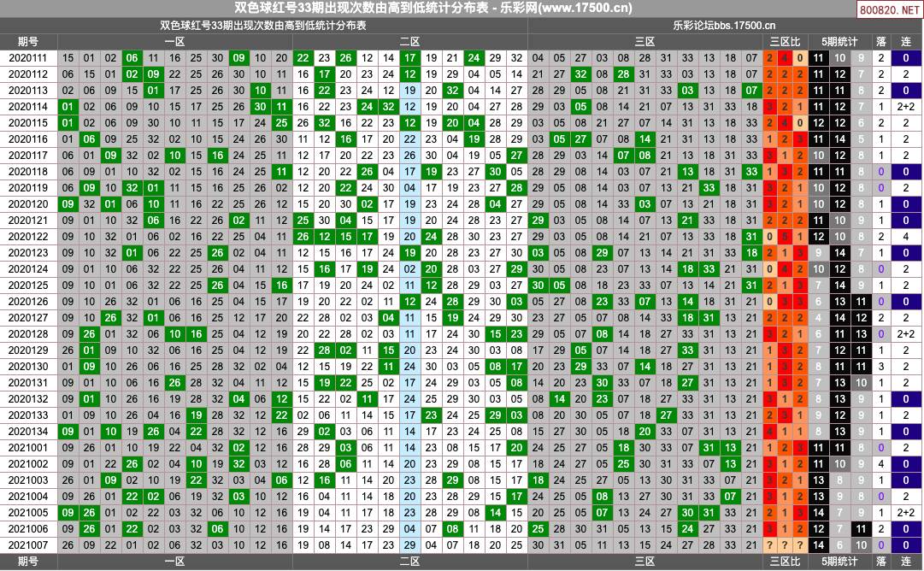Select the 三区 header in the top row
The width and height of the screenshot is (924, 571).
pyautogui.click(x=644, y=42)
